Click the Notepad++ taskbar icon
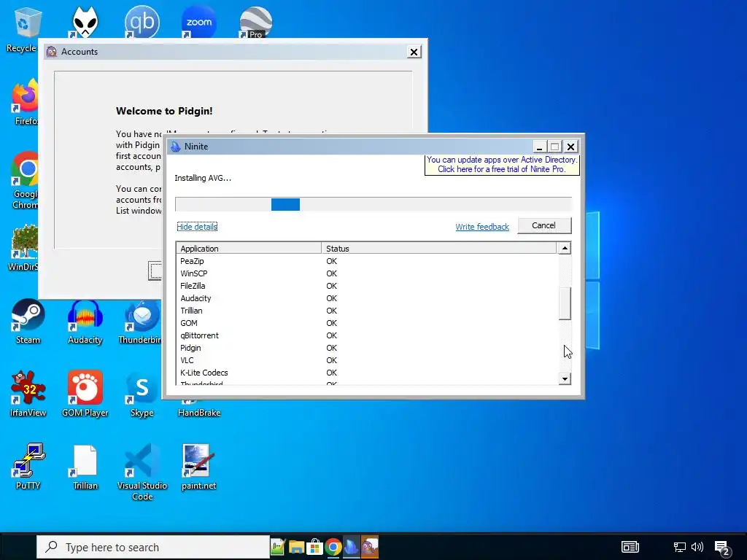The image size is (747, 560). point(278,547)
